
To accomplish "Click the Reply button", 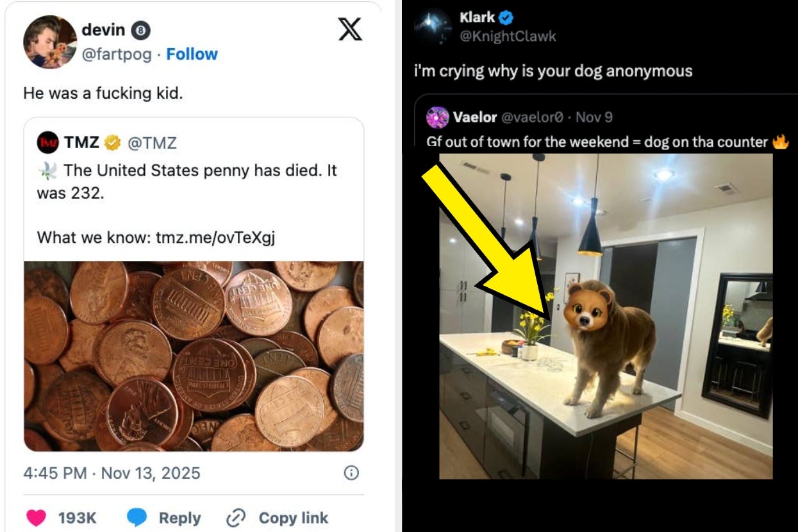I will 179,518.
